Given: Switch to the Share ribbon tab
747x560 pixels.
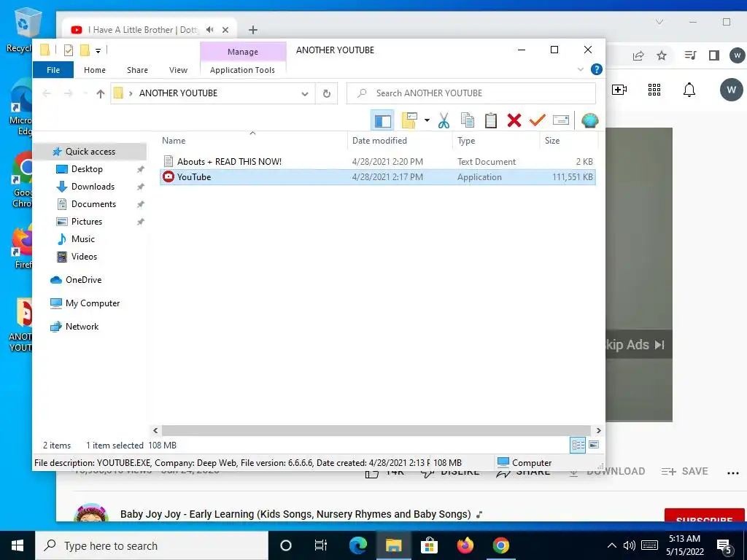Looking at the screenshot, I should pos(137,70).
